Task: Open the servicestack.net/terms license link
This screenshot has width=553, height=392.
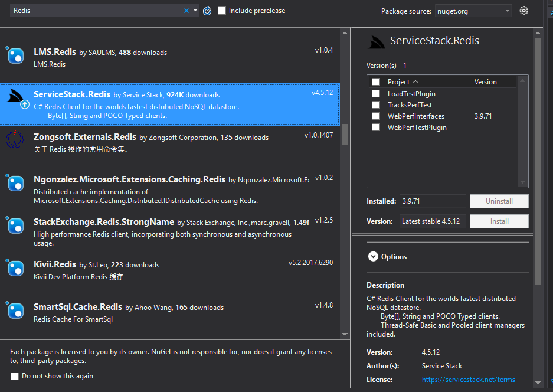Action: [x=469, y=380]
